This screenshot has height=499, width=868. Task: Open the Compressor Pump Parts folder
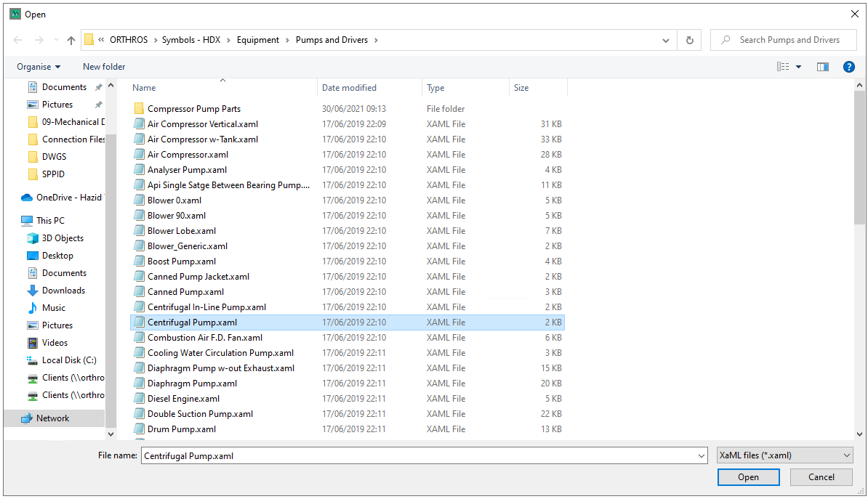tap(193, 109)
